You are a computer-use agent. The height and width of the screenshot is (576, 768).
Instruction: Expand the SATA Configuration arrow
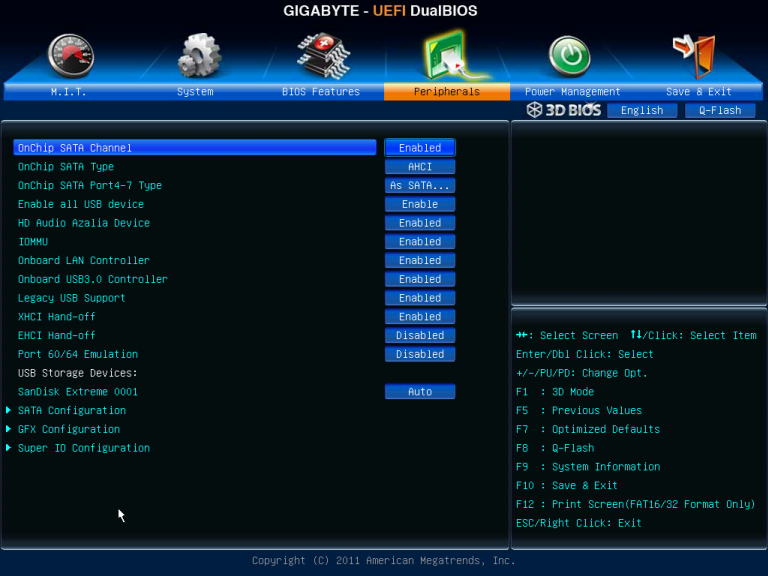(8, 410)
